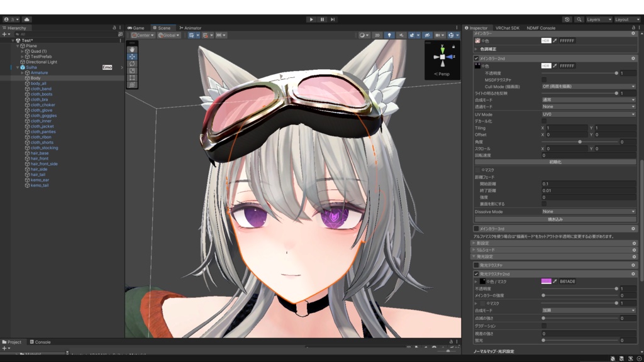Click the Play button
The image size is (644, 362).
311,19
